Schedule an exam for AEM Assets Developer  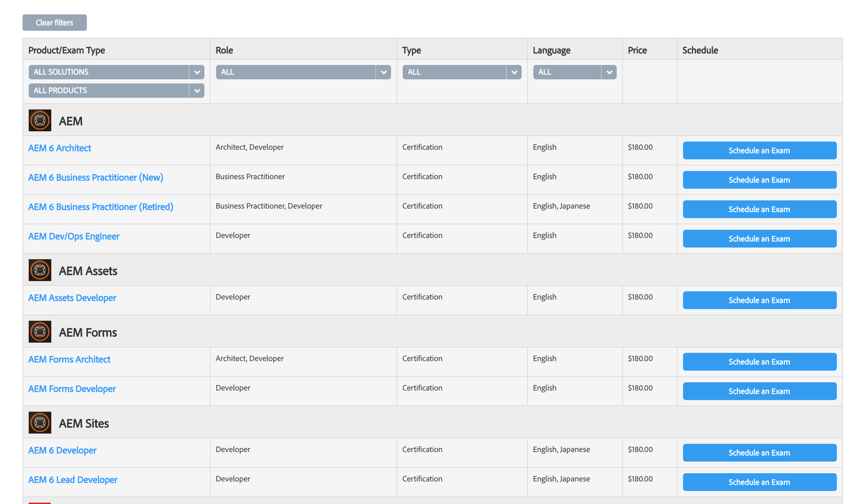(x=759, y=300)
